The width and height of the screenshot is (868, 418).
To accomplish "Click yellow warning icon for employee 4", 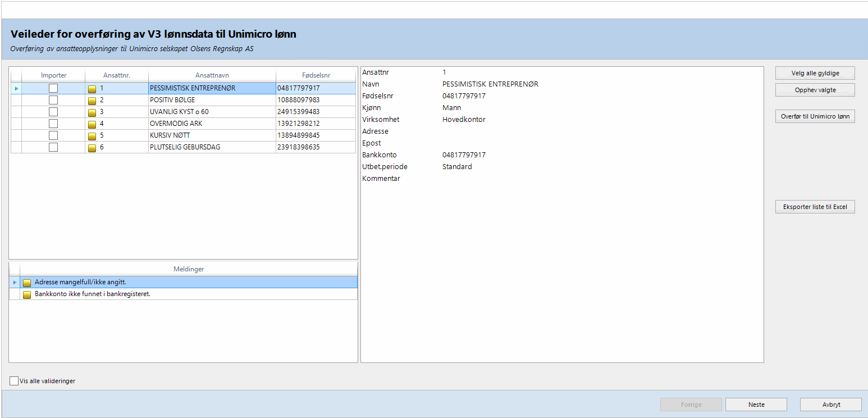I will [92, 124].
